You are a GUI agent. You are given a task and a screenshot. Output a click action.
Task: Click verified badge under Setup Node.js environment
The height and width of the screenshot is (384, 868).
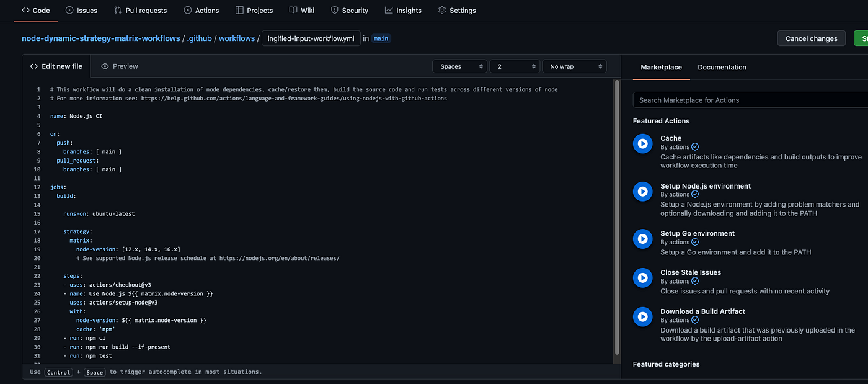(x=695, y=194)
